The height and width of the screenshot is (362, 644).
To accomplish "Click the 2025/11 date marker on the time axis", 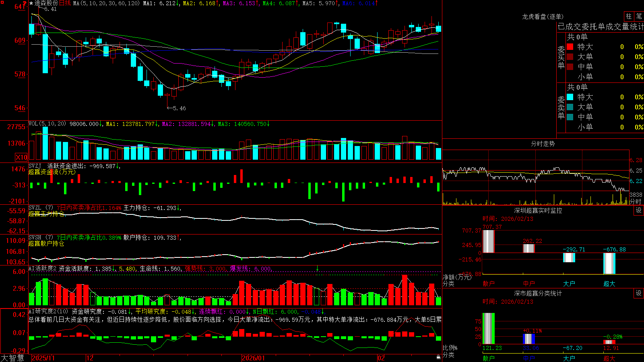I will pyautogui.click(x=43, y=358).
